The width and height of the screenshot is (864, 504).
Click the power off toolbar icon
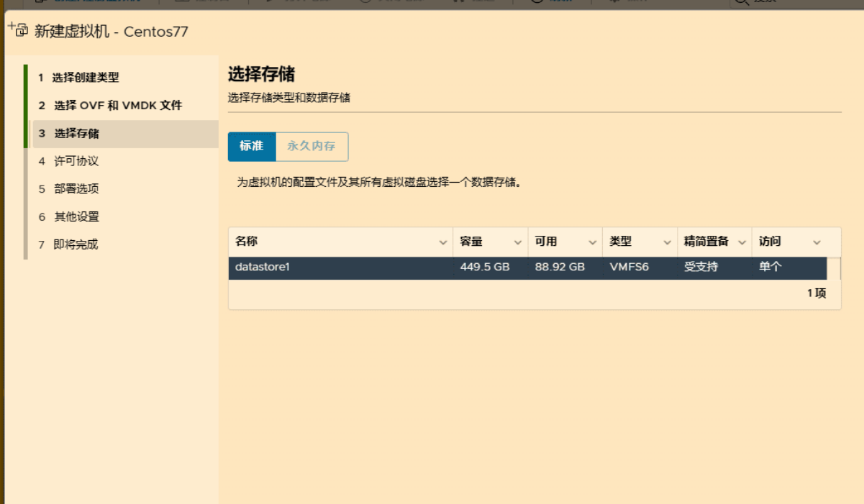367,2
